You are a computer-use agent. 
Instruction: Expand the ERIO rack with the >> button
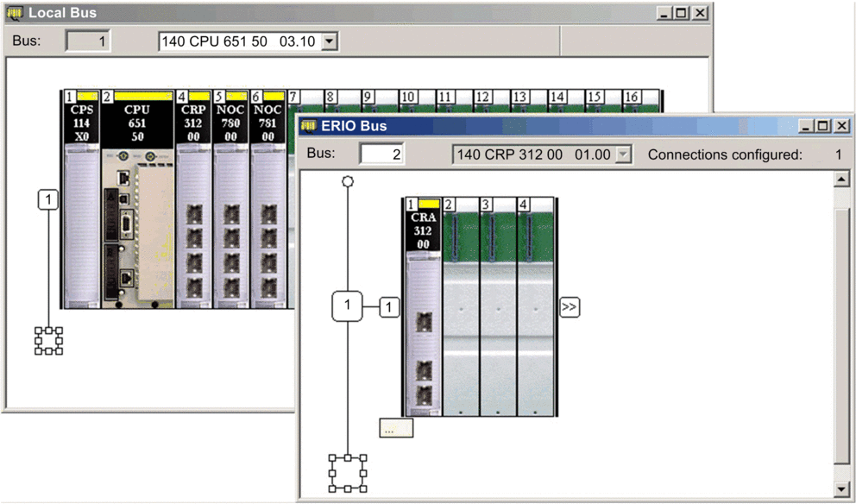tap(570, 307)
